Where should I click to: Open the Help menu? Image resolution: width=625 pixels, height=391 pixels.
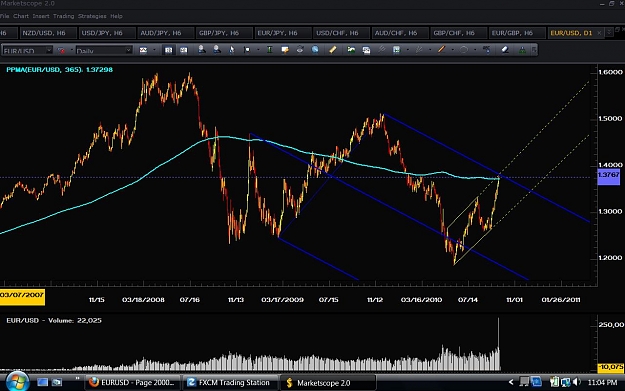116,16
